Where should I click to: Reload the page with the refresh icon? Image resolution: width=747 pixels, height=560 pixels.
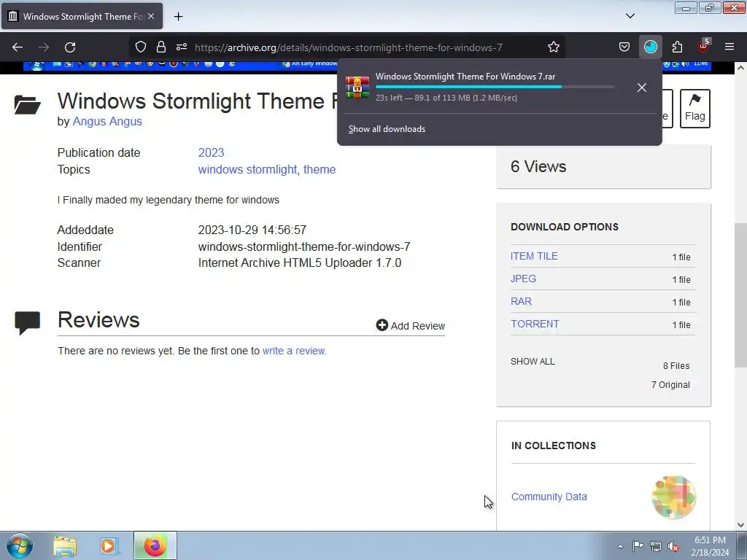(x=70, y=47)
